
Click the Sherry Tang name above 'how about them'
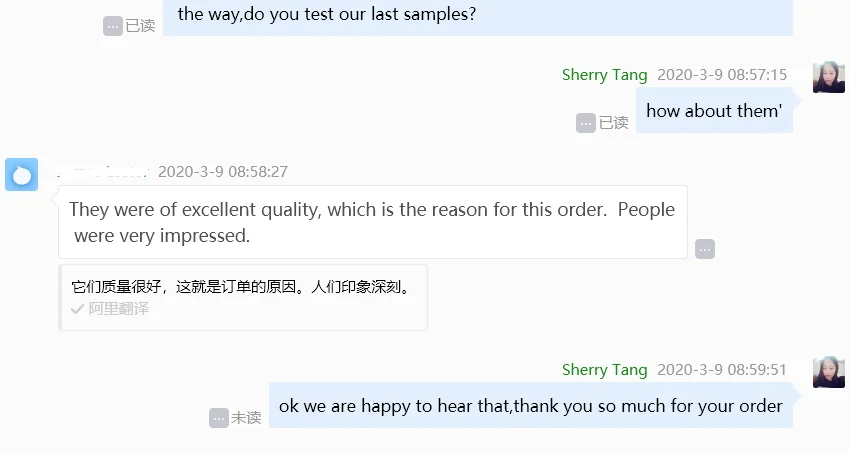[x=604, y=75]
